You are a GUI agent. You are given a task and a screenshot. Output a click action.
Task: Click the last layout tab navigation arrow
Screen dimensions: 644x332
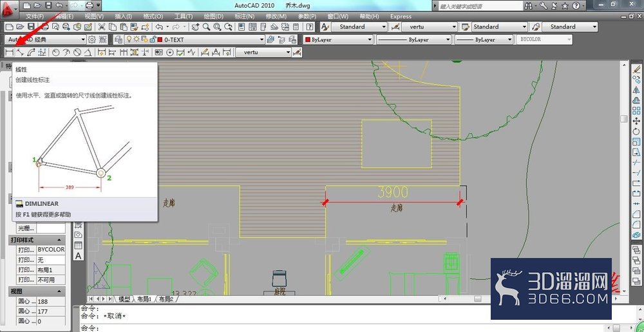click(x=109, y=299)
